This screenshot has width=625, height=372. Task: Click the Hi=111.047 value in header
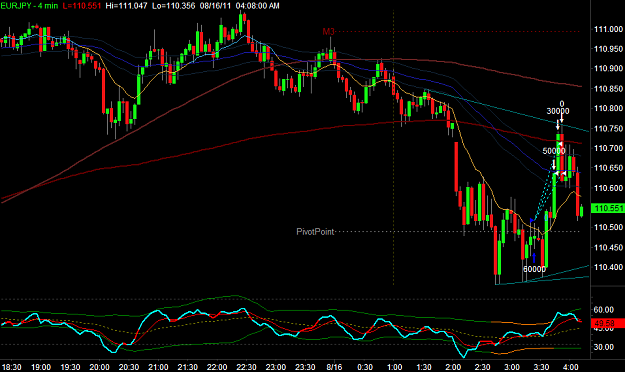coord(126,6)
